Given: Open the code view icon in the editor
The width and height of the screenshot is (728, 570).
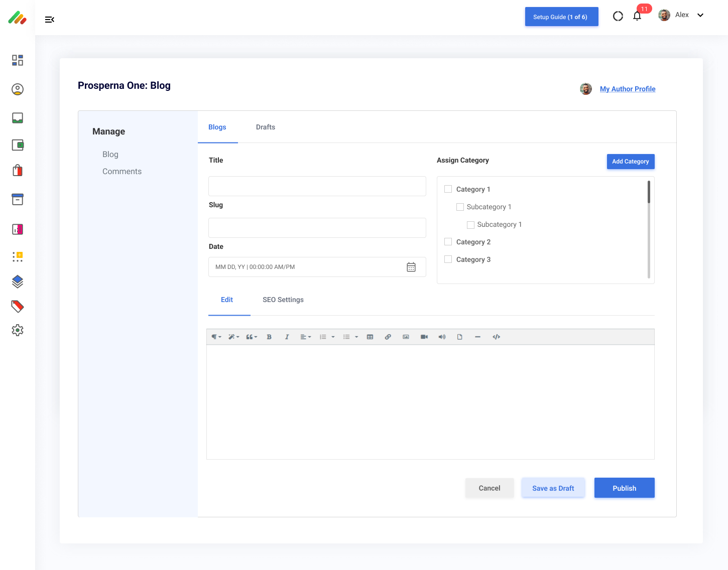Looking at the screenshot, I should [x=496, y=337].
